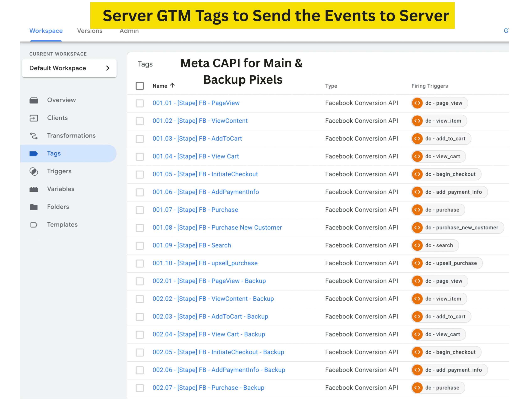Click the orange dc - purchase_new_customer trigger icon
Viewport: 532px width, 399px height.
[417, 228]
